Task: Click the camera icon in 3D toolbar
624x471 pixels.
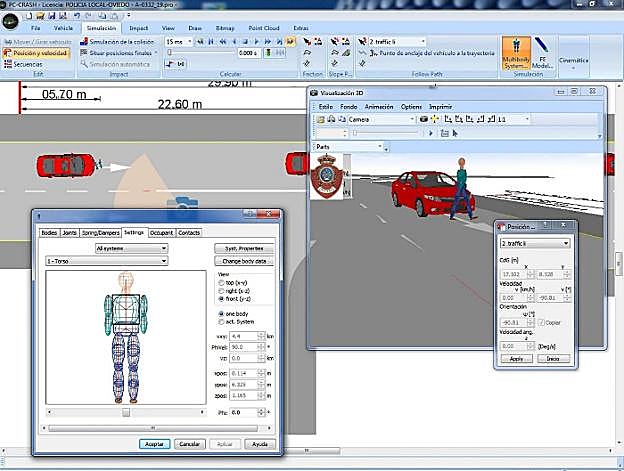Action: pyautogui.click(x=424, y=118)
